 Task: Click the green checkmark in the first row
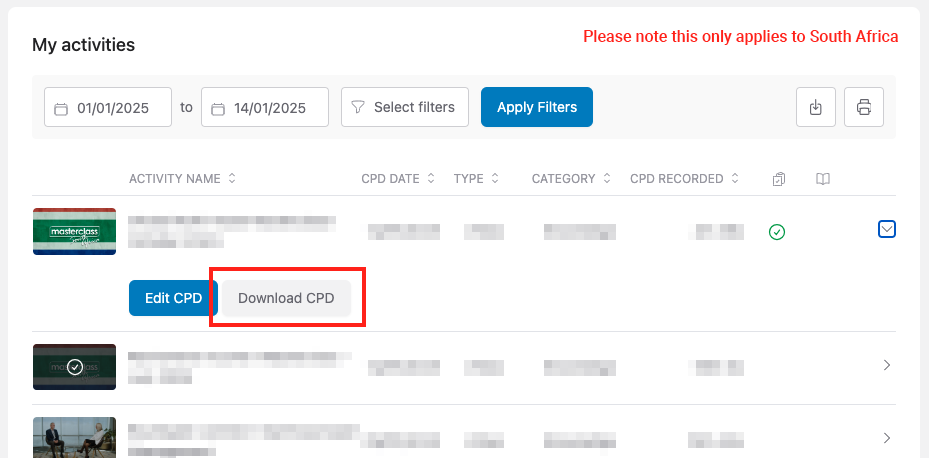pyautogui.click(x=777, y=232)
